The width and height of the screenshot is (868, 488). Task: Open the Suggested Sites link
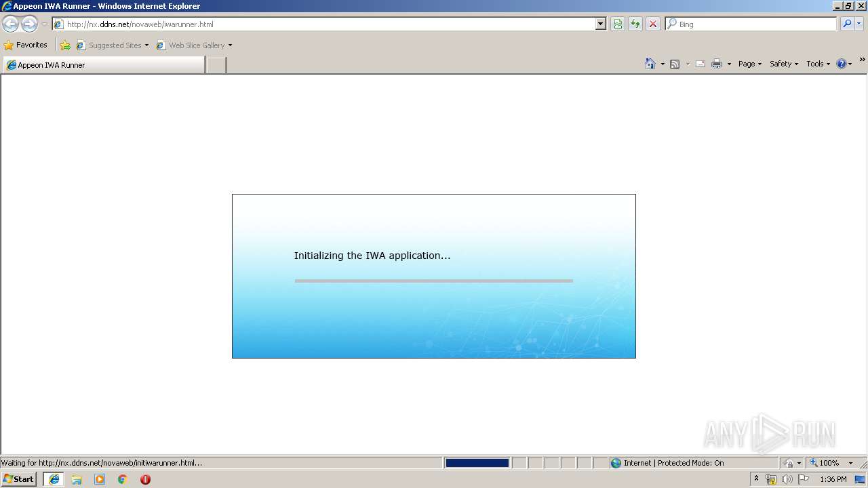pyautogui.click(x=115, y=45)
